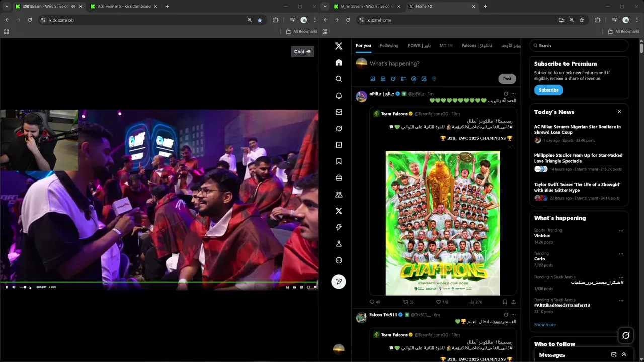Open Communities people icon in X sidebar
The width and height of the screenshot is (644, 362).
click(x=339, y=195)
